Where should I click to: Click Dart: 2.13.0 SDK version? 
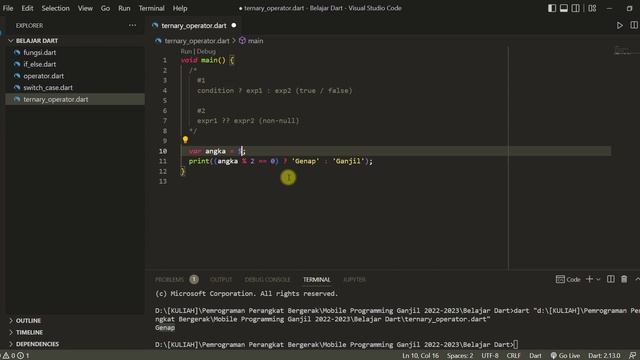[604, 356]
